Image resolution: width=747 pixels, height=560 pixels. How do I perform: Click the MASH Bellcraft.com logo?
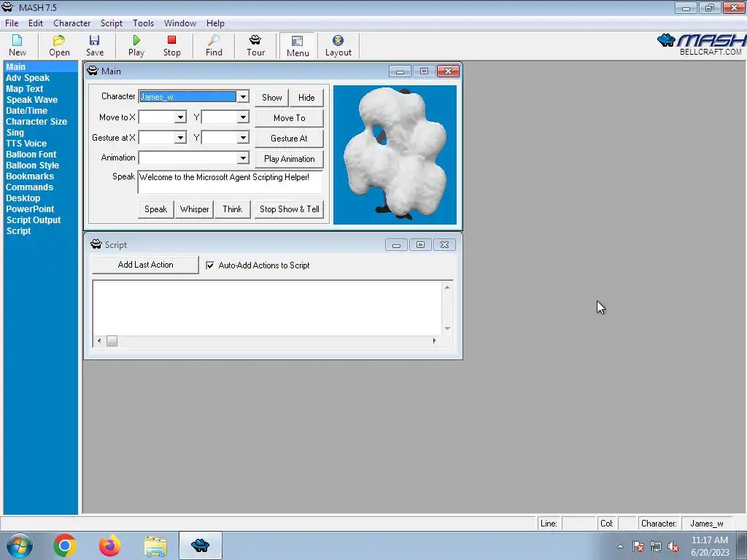[701, 44]
